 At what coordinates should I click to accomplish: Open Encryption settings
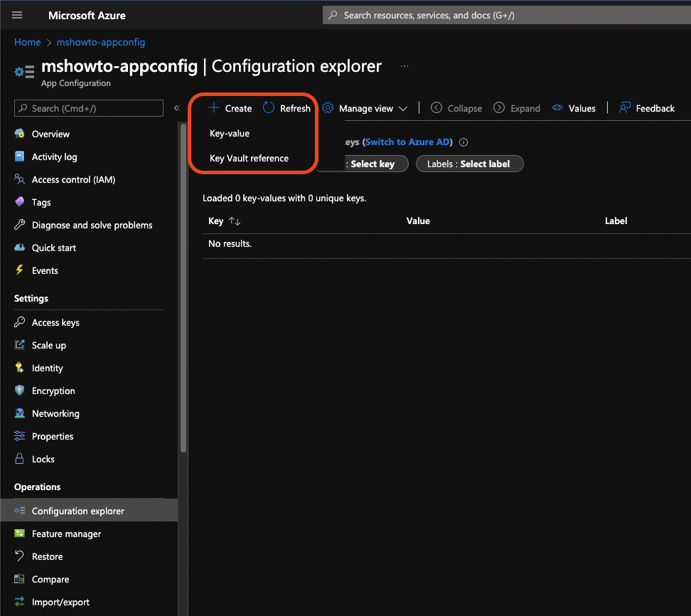click(x=53, y=391)
